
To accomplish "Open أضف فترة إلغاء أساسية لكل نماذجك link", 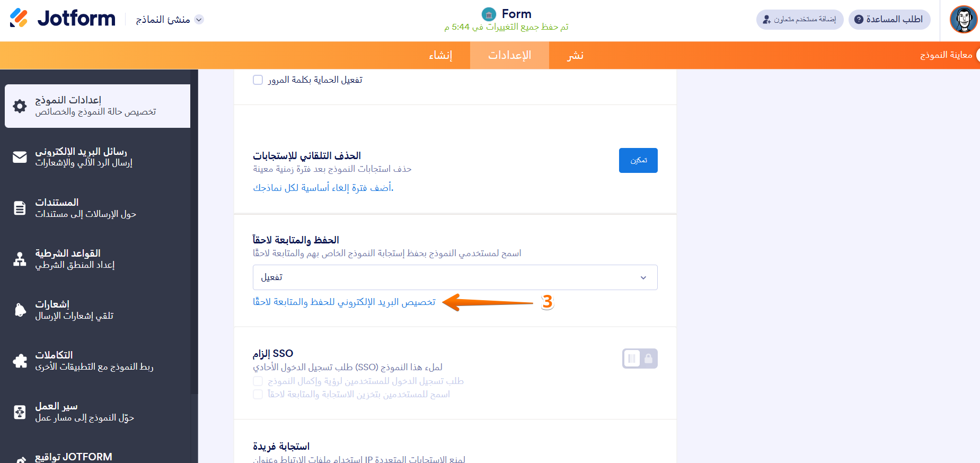I will (323, 188).
